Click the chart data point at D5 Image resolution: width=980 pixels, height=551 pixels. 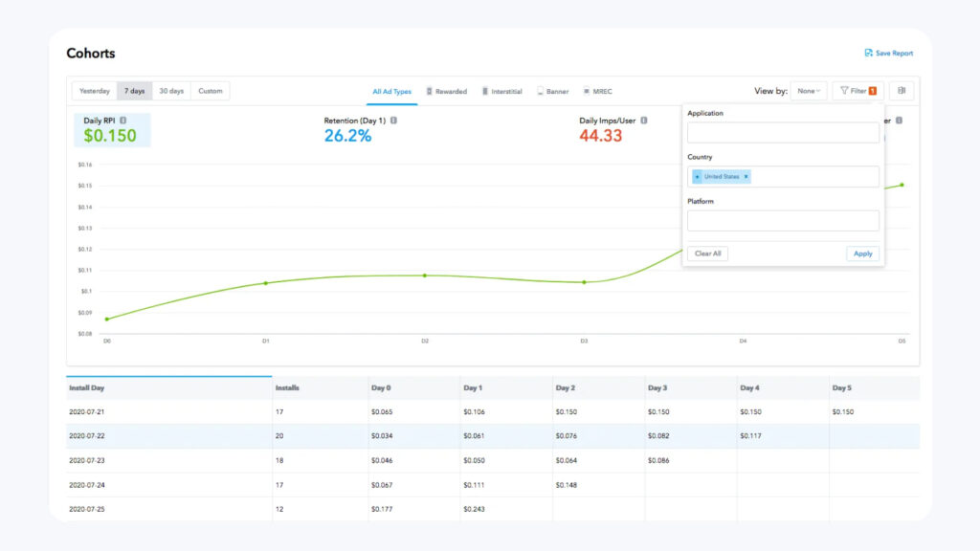[x=902, y=185]
